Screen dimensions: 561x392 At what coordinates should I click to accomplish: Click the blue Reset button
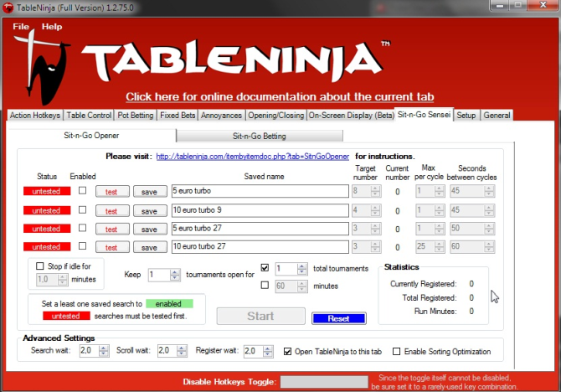tap(339, 318)
